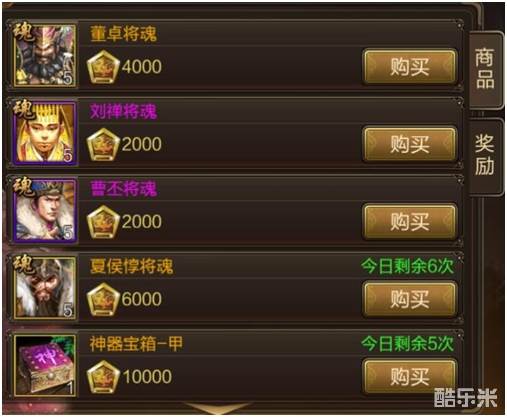
Task: Select the 刘禅将魂 item name
Action: click(x=123, y=111)
